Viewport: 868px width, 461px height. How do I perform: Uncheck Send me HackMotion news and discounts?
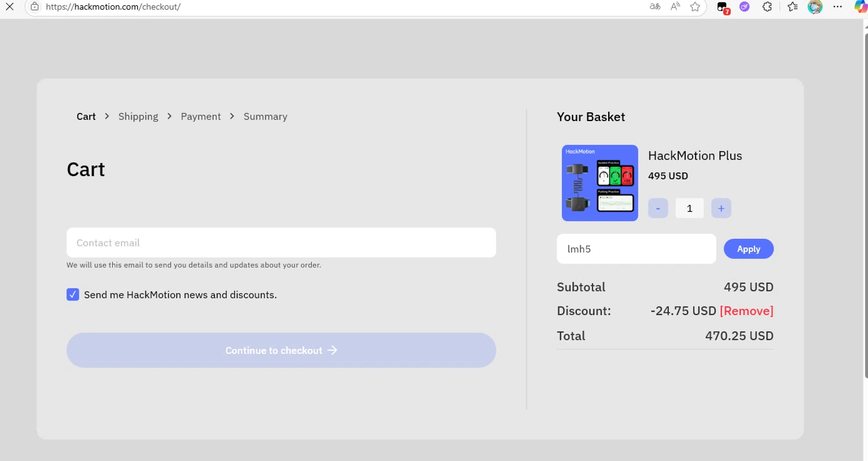pos(73,295)
